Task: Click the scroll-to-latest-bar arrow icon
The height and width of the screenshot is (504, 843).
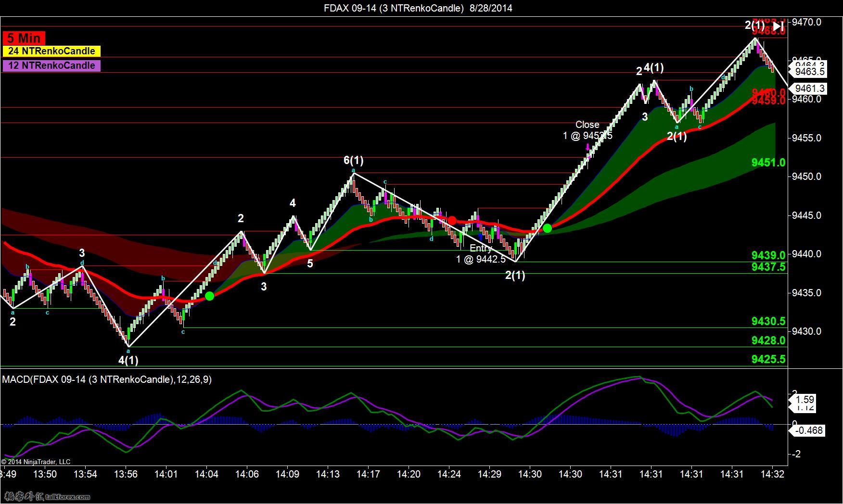Action: click(x=778, y=27)
